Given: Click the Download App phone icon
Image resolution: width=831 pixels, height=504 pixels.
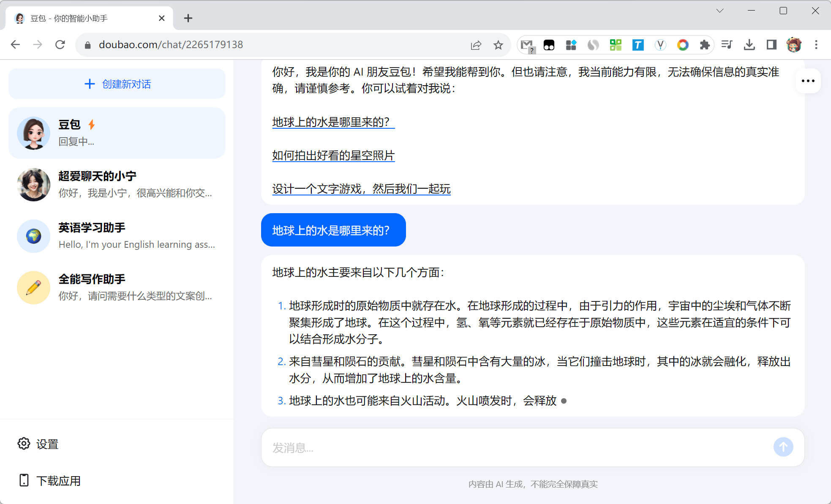Looking at the screenshot, I should point(24,480).
